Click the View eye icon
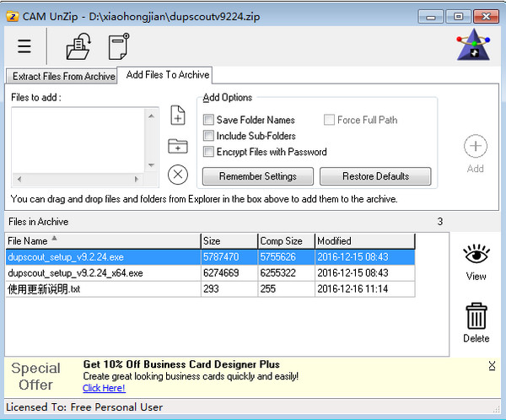Screen dimensions: 506x420 click(476, 254)
